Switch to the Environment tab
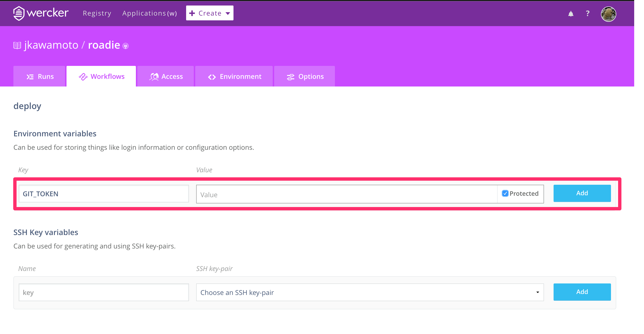The height and width of the screenshot is (334, 644). point(234,77)
